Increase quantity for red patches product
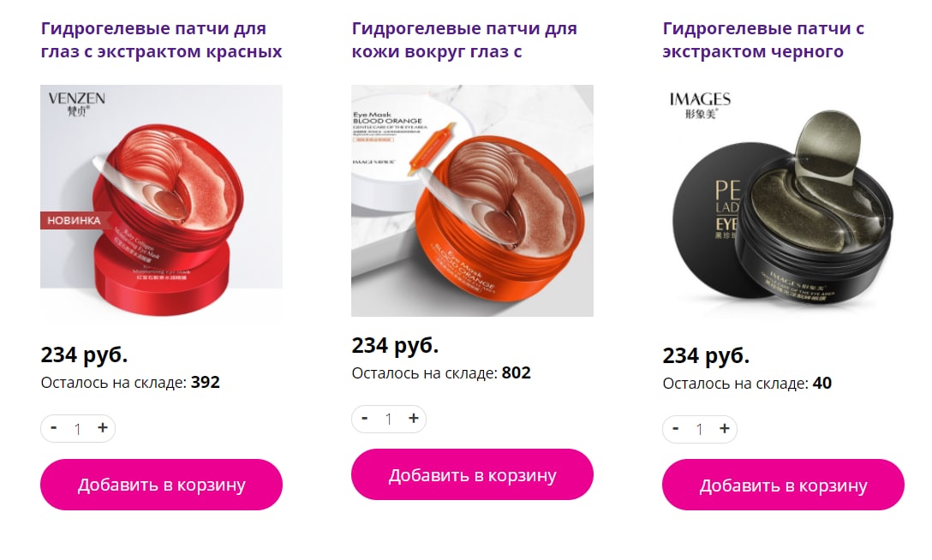Image resolution: width=932 pixels, height=560 pixels. coord(103,427)
